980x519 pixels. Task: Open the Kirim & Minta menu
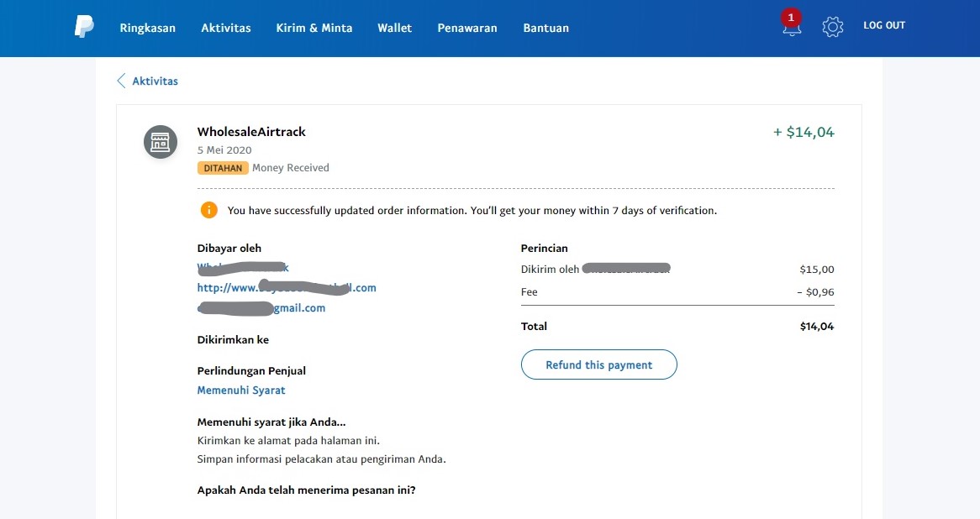314,28
